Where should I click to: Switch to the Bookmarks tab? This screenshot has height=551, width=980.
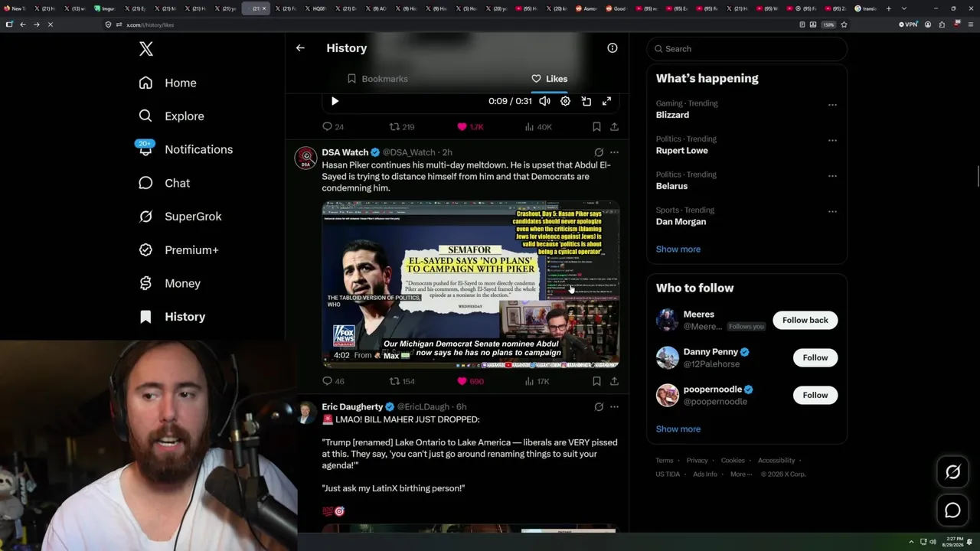click(x=377, y=79)
